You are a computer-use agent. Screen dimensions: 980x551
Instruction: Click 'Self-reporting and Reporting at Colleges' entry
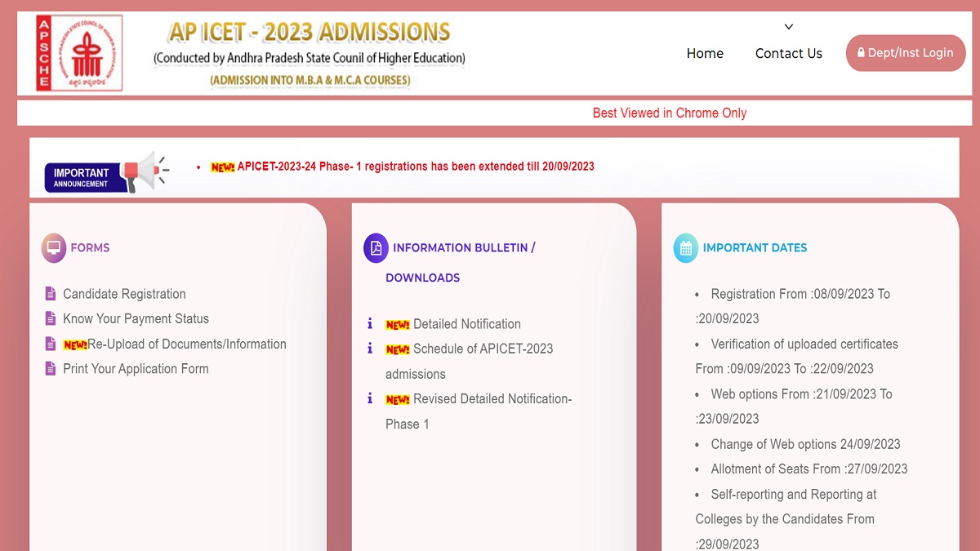[786, 519]
